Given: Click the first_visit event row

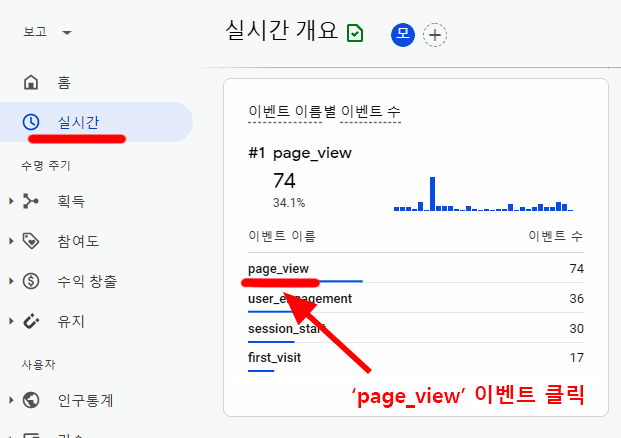Looking at the screenshot, I should pyautogui.click(x=416, y=358).
